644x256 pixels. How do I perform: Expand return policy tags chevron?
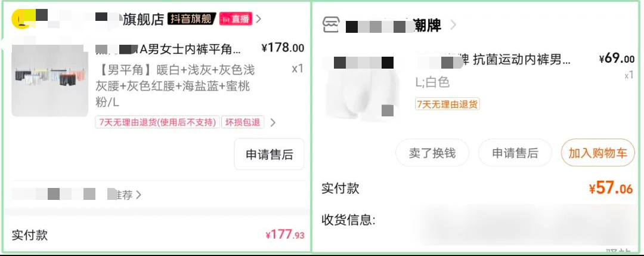point(273,122)
